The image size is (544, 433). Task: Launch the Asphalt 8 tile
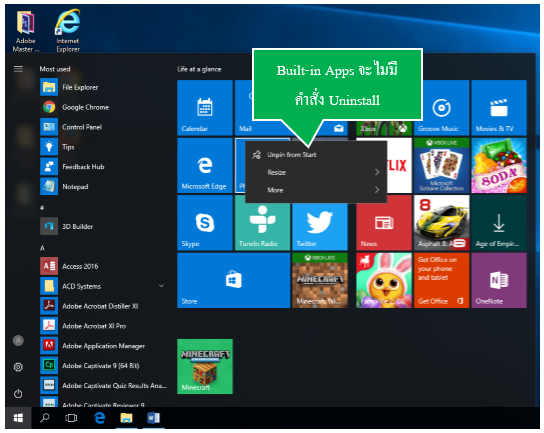point(441,223)
